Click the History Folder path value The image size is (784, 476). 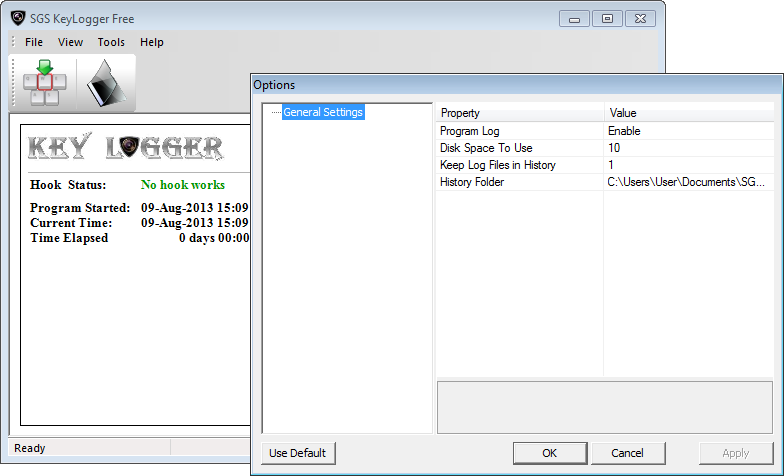tap(688, 182)
